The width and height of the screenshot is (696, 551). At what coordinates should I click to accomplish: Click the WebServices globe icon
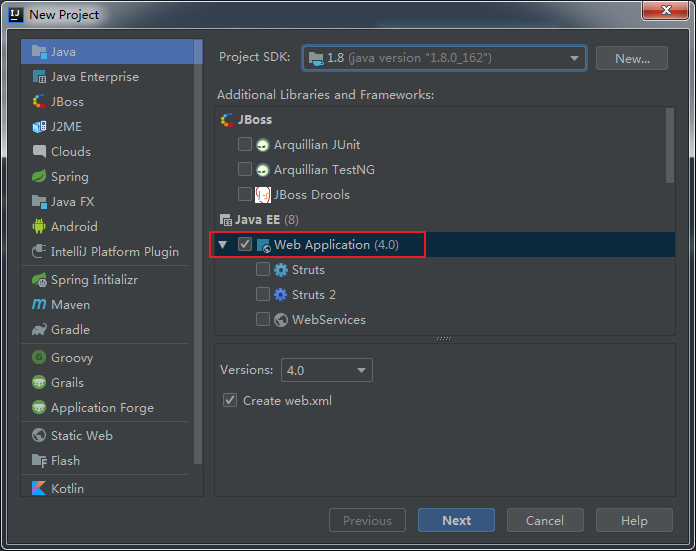point(281,320)
